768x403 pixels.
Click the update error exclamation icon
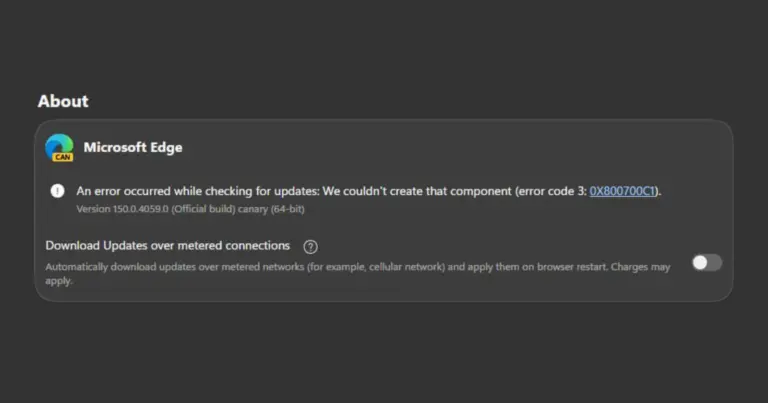57,190
